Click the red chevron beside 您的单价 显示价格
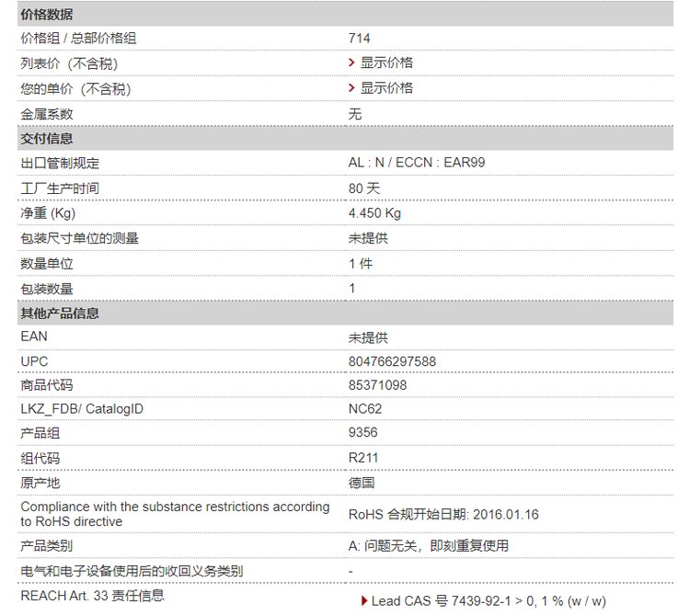The height and width of the screenshot is (616, 690). pos(352,87)
